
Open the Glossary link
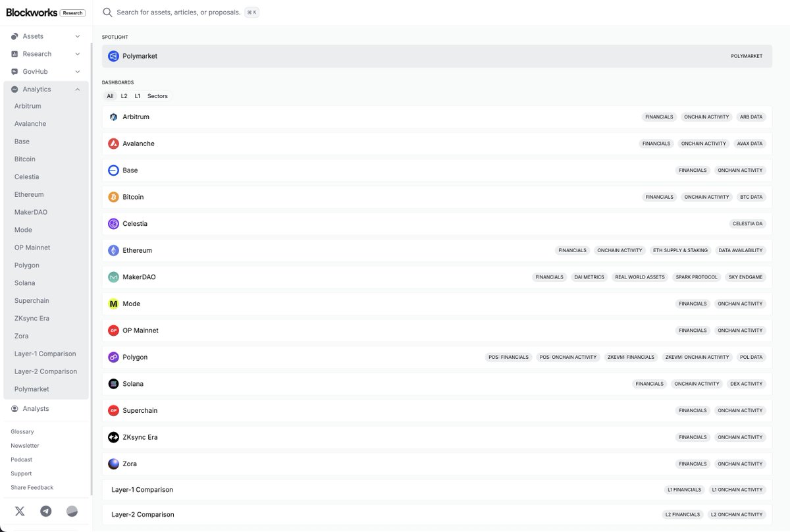point(22,431)
